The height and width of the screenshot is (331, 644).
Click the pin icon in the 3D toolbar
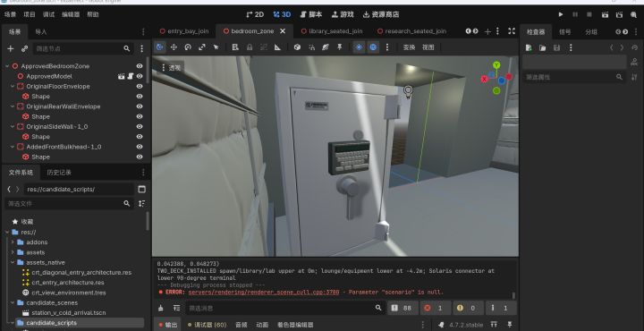339,47
